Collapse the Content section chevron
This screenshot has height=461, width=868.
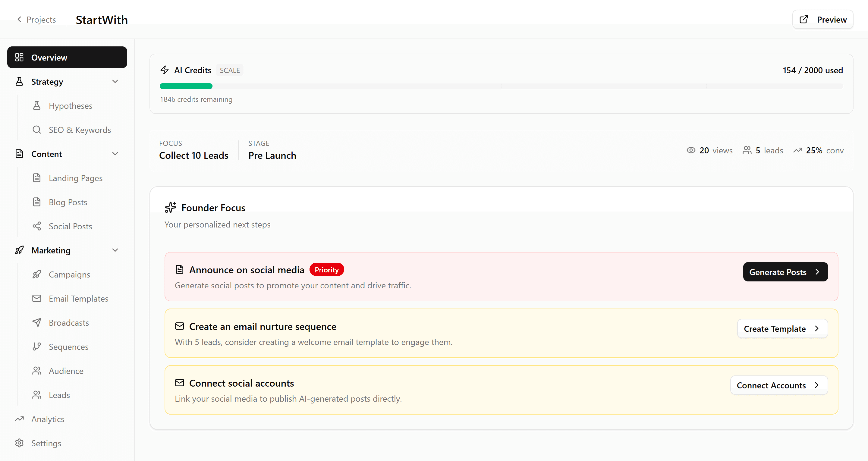[x=115, y=154]
